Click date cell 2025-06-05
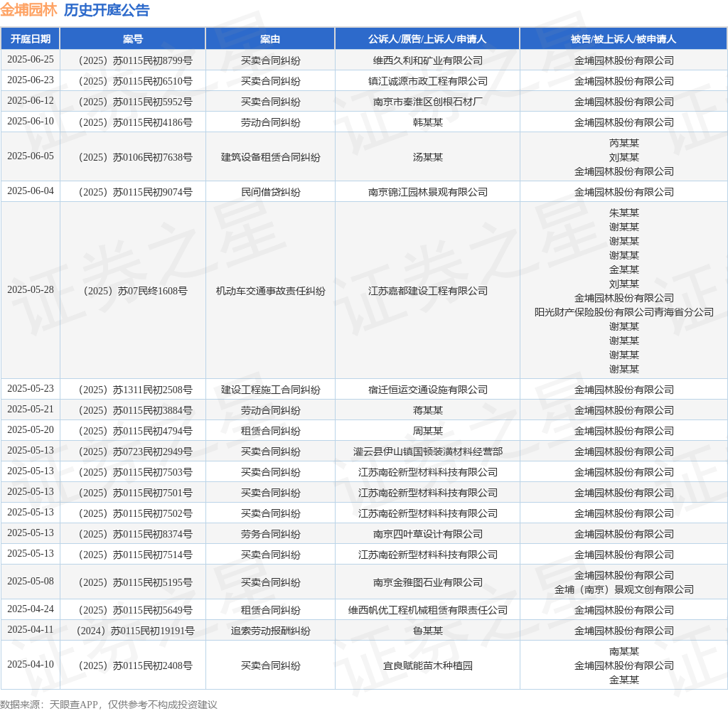The image size is (728, 711). (x=30, y=156)
